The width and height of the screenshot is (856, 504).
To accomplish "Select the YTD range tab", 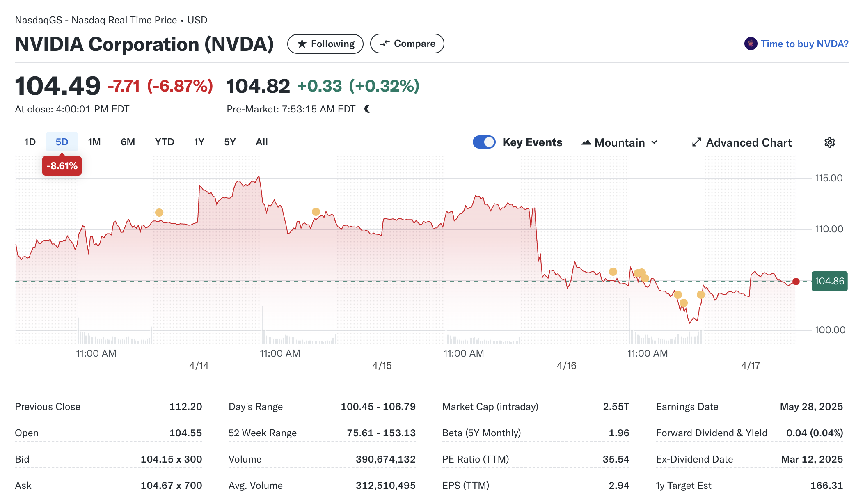I will tap(164, 142).
